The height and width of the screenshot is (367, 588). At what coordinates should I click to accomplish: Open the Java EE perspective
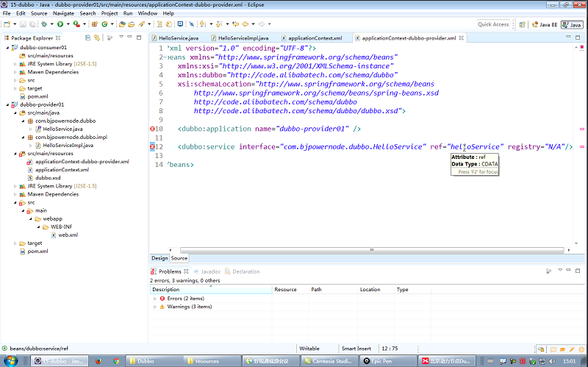click(x=544, y=24)
